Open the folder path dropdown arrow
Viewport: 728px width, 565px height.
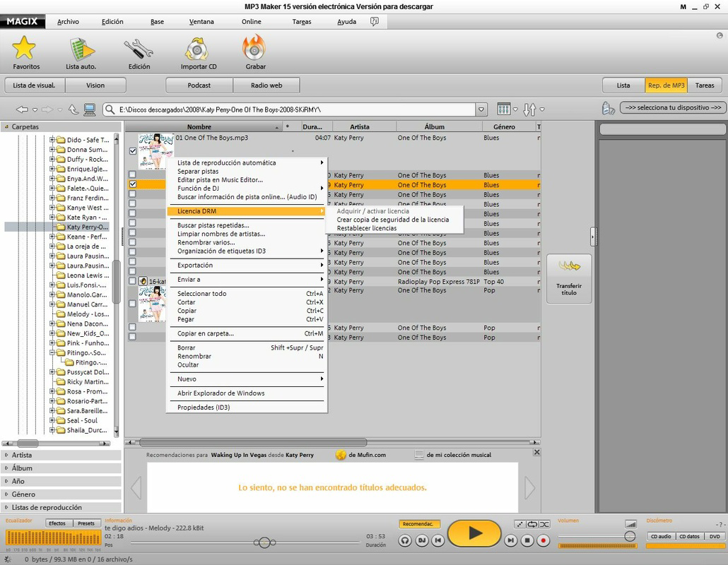click(481, 109)
